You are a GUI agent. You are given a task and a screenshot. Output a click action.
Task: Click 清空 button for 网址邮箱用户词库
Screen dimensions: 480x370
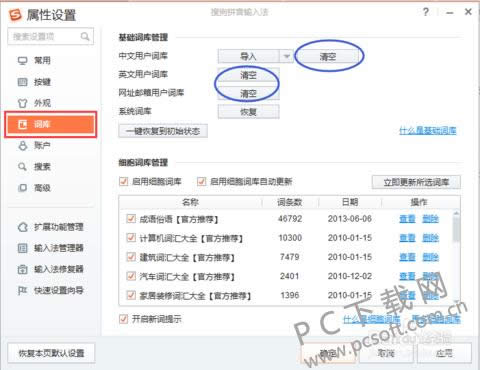coord(248,94)
